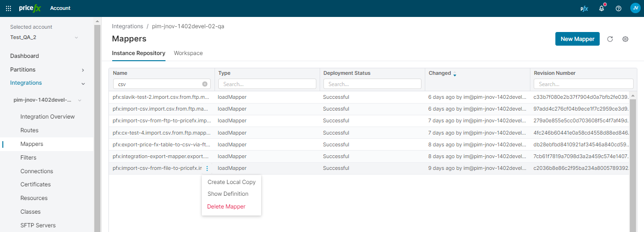Click the New Mapper button
644x232 pixels.
pos(577,39)
